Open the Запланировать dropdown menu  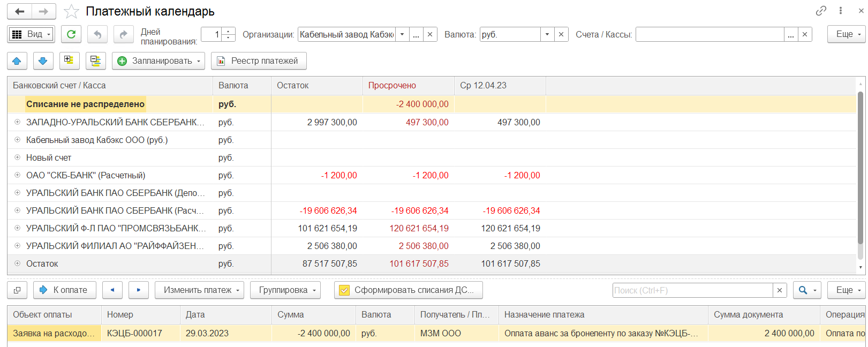(x=158, y=61)
